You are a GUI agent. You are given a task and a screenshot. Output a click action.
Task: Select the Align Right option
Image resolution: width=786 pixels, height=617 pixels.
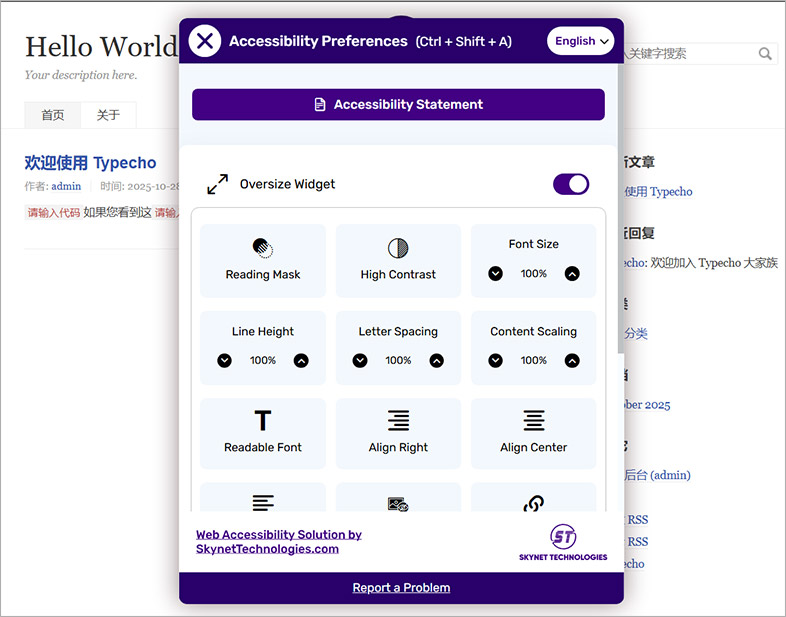point(398,434)
